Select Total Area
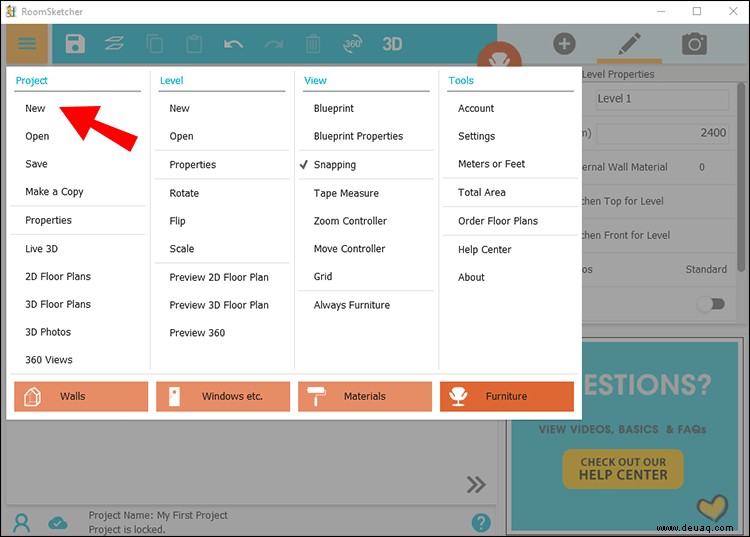The image size is (750, 537). pos(482,192)
